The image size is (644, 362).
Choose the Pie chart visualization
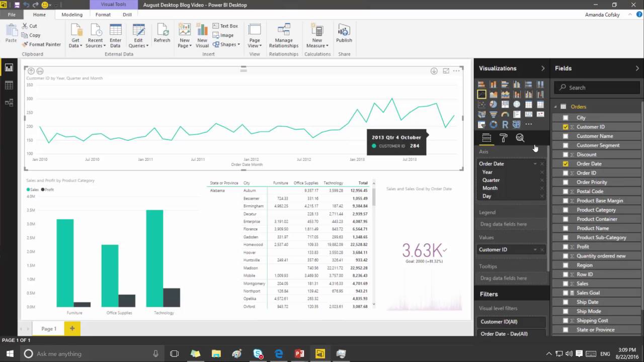[493, 104]
